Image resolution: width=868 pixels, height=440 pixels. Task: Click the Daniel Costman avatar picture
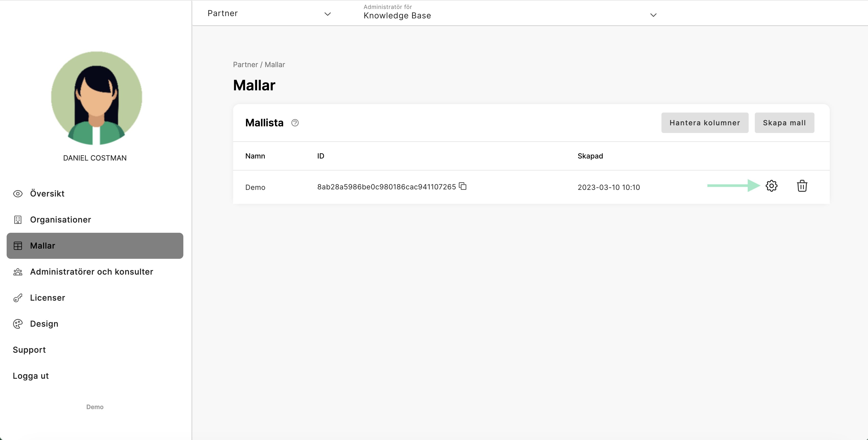[96, 98]
